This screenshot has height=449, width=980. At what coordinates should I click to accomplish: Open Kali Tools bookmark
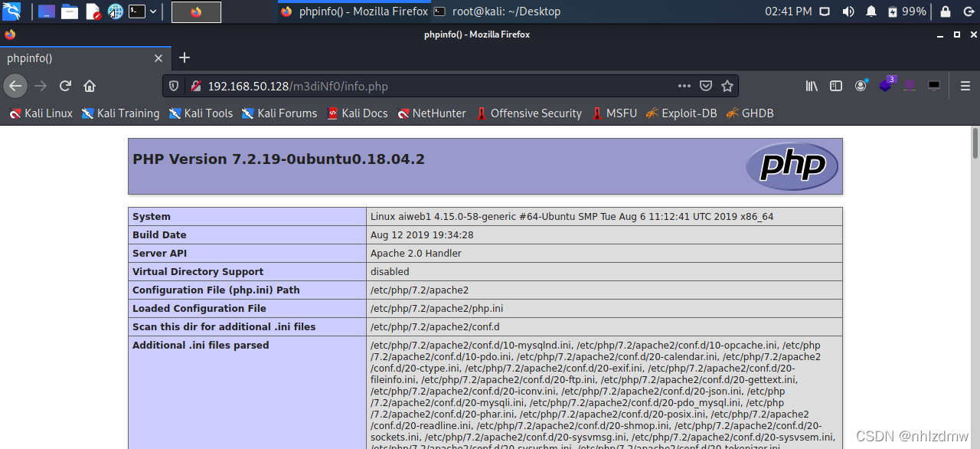201,113
